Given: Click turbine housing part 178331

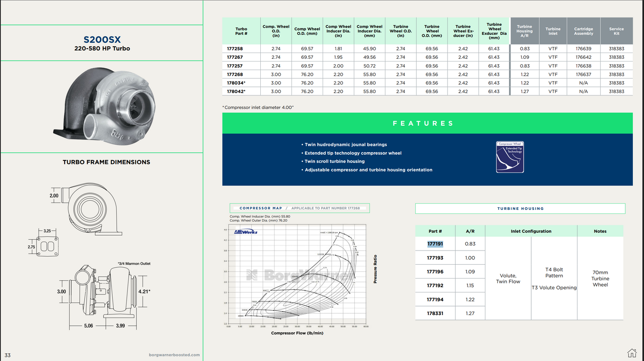Looking at the screenshot, I should (435, 313).
